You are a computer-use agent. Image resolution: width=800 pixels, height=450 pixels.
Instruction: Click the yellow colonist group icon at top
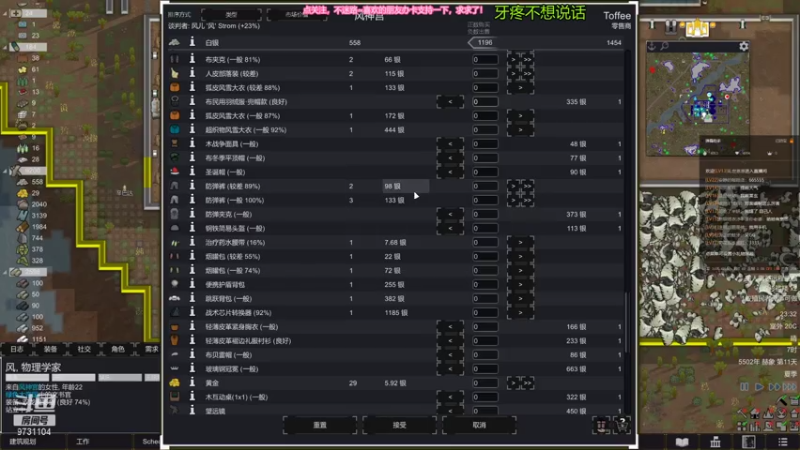click(x=697, y=28)
